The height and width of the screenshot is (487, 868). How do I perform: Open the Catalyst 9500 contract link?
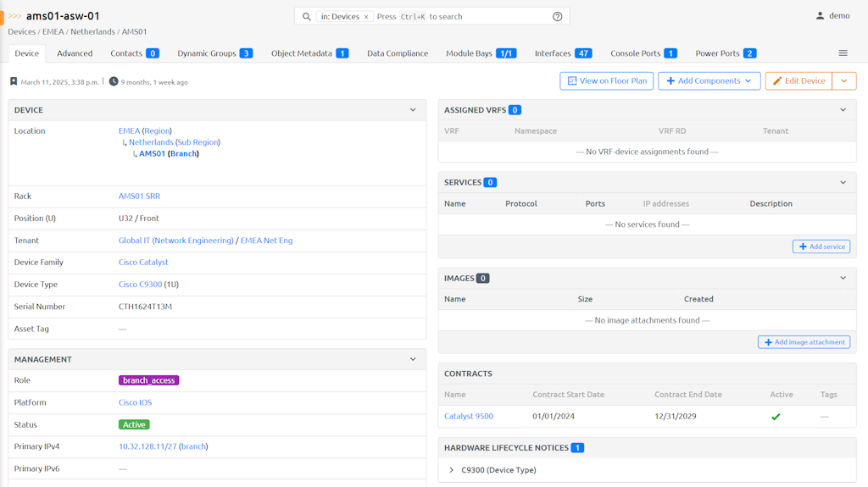468,416
